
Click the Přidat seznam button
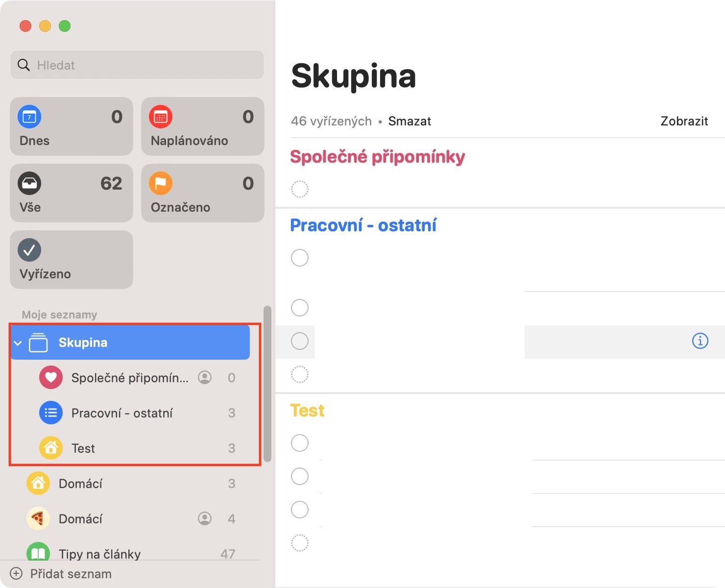pyautogui.click(x=71, y=574)
